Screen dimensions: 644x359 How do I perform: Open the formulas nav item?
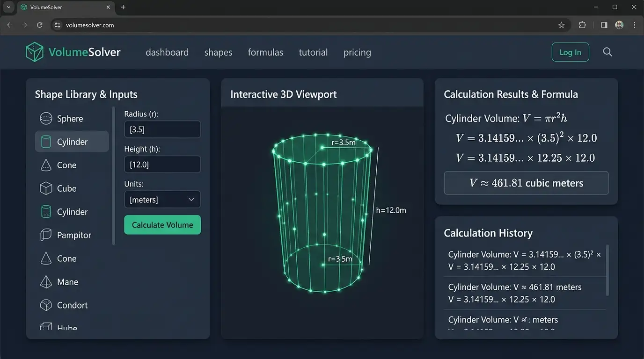[x=265, y=52]
